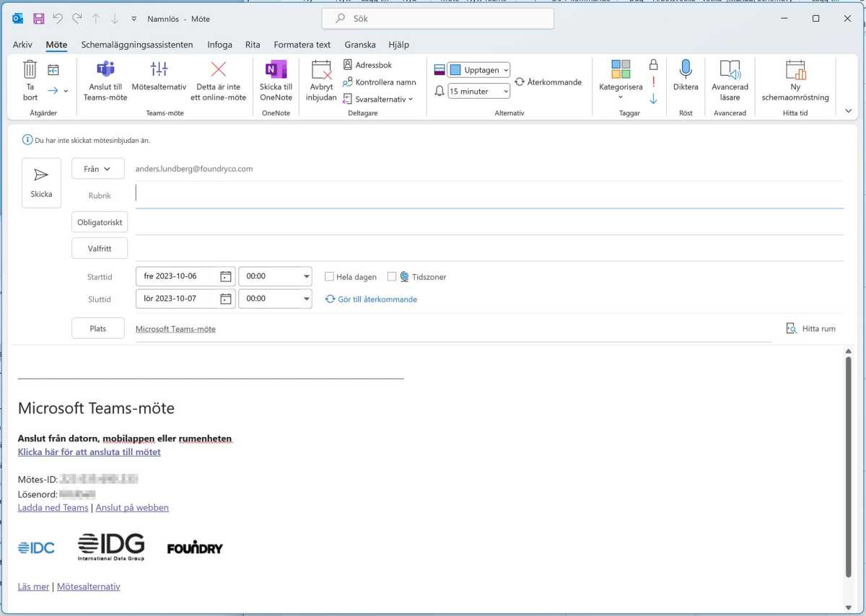The width and height of the screenshot is (866, 616).
Task: Switch to the Rita tab
Action: (253, 45)
